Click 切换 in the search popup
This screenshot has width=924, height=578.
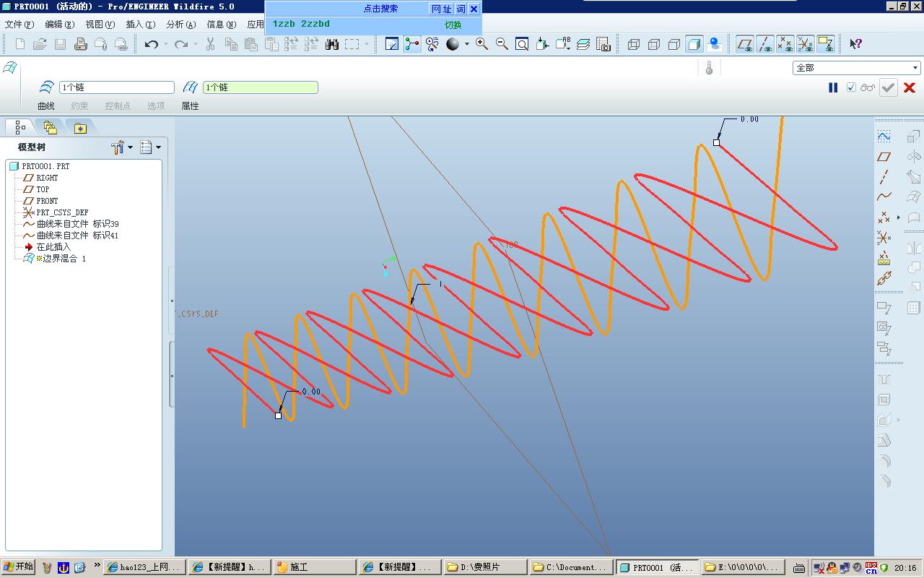[x=453, y=25]
